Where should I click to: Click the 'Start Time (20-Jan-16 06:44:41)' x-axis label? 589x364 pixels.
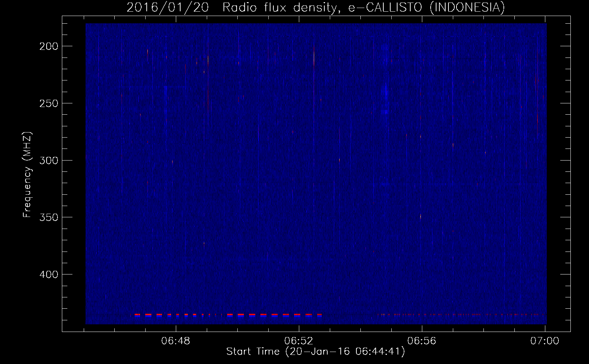(316, 352)
